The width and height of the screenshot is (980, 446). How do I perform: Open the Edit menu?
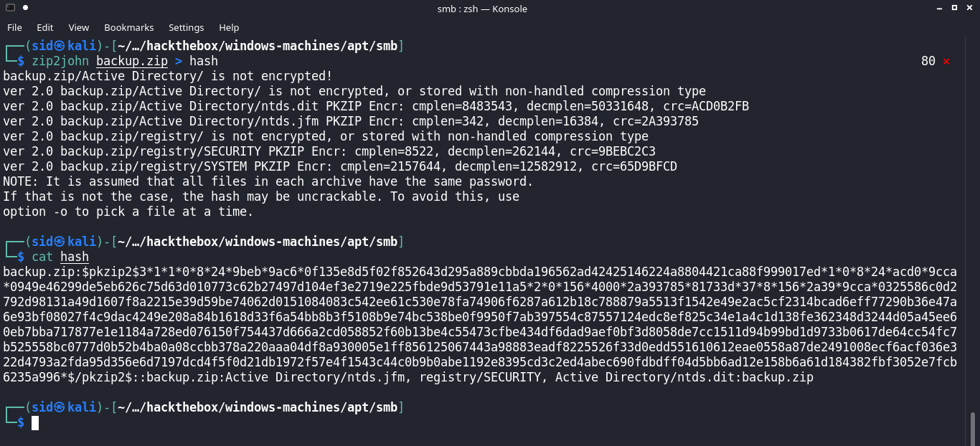click(x=45, y=28)
